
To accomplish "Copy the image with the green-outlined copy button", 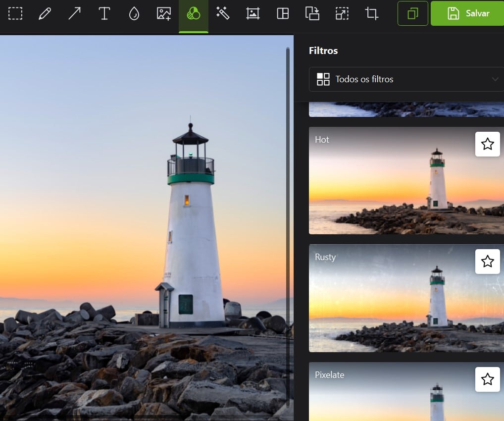I will [x=413, y=13].
